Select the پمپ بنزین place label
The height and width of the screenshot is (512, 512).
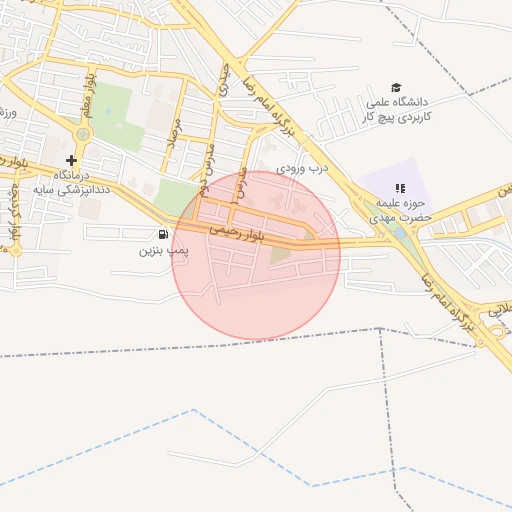point(164,251)
